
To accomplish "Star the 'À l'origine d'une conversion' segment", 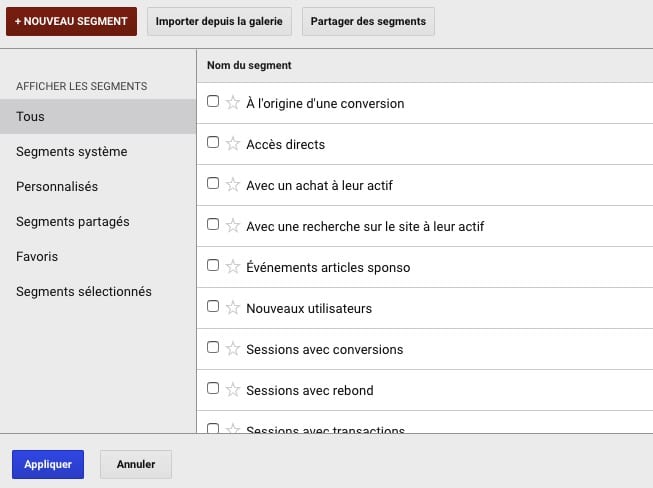I will 233,102.
